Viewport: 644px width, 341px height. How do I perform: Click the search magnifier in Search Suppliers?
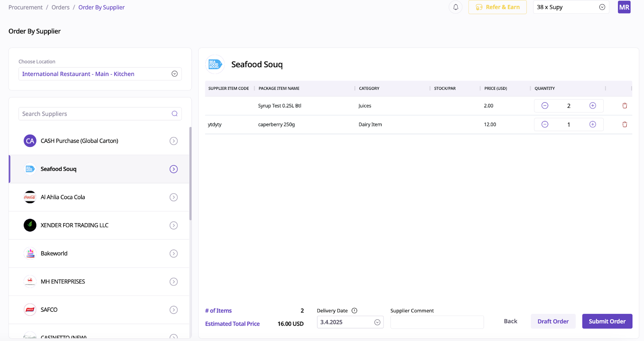tap(175, 114)
